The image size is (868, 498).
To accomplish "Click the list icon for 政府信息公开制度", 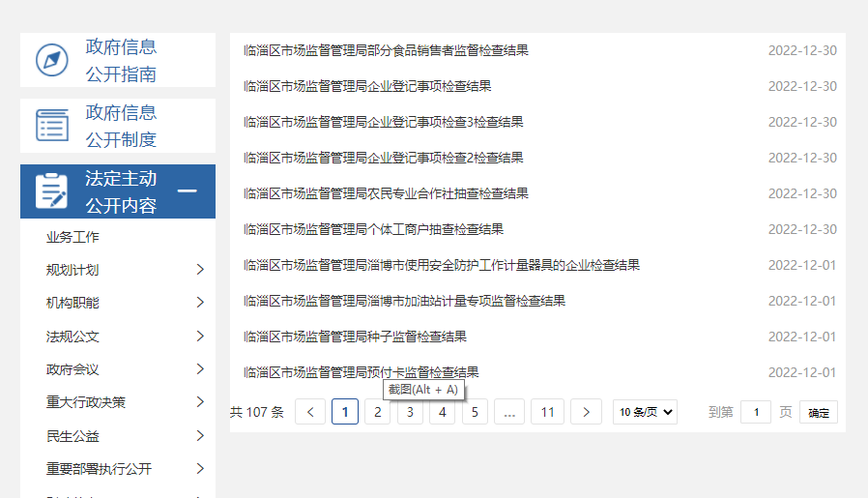I will (x=52, y=126).
